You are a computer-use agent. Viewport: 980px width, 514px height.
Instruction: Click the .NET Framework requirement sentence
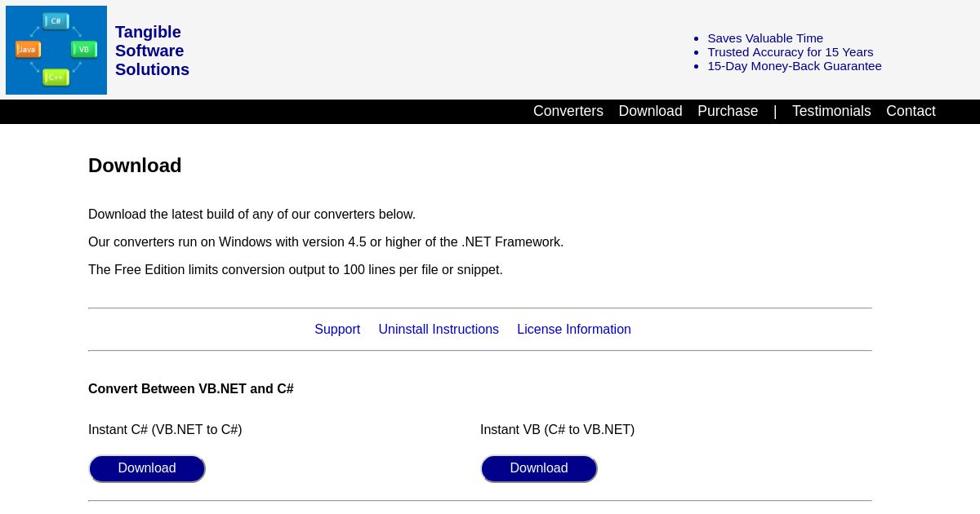(326, 242)
